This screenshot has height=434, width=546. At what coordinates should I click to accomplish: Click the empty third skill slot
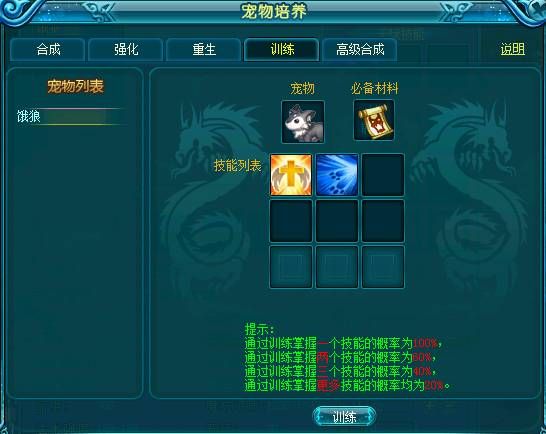pyautogui.click(x=383, y=175)
